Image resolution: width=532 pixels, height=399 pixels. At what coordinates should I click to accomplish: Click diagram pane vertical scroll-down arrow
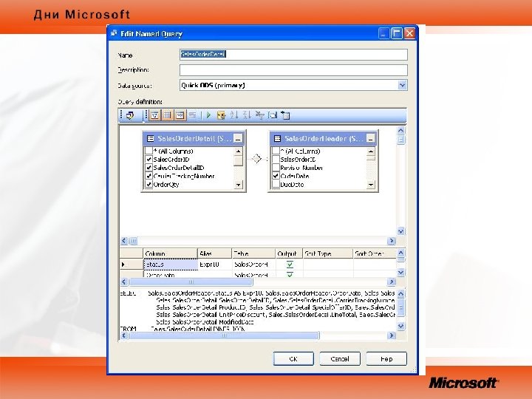pos(400,231)
